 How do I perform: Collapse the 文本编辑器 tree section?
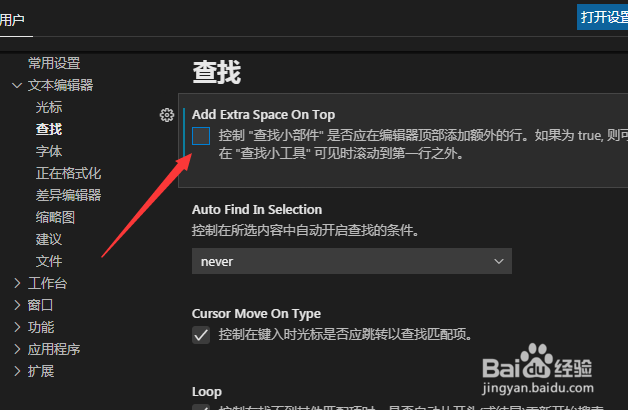coord(17,85)
